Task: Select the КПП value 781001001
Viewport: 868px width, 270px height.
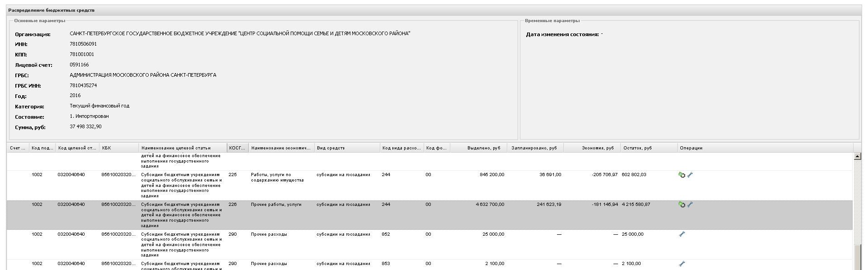Action: click(x=82, y=54)
